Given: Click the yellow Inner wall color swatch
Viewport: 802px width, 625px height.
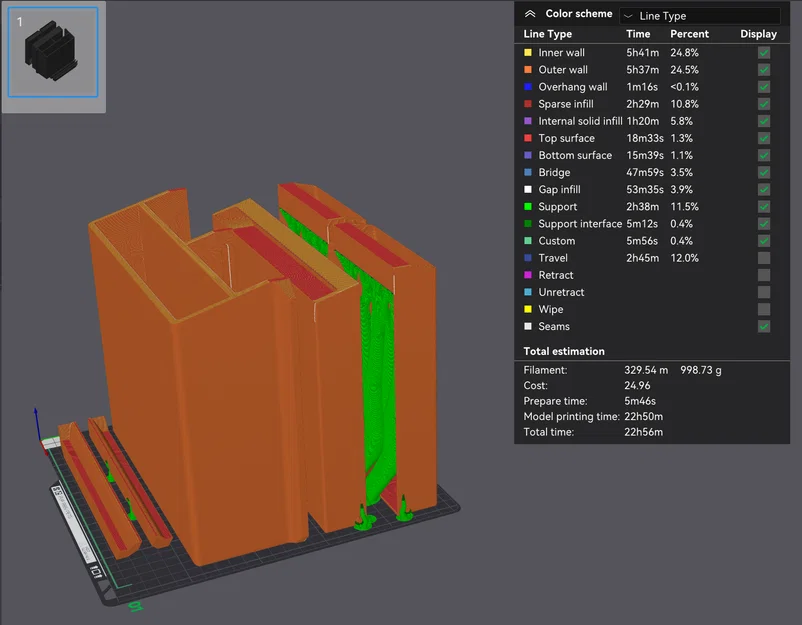Looking at the screenshot, I should [x=528, y=53].
